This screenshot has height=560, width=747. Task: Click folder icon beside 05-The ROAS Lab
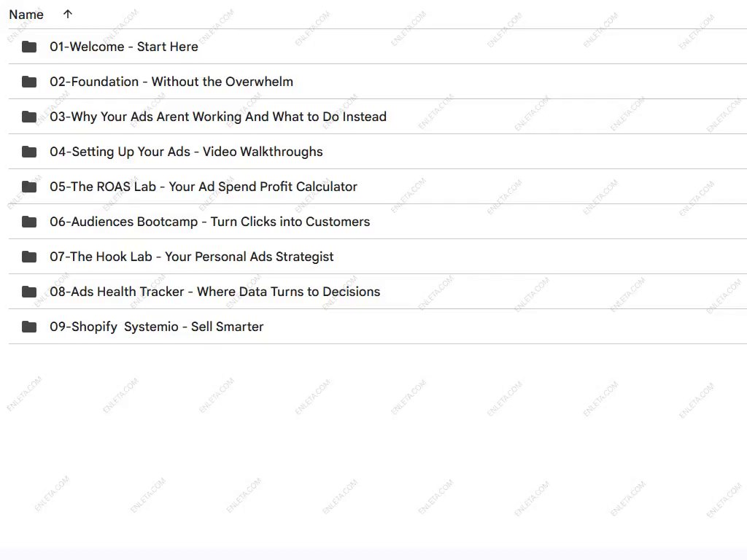point(29,187)
